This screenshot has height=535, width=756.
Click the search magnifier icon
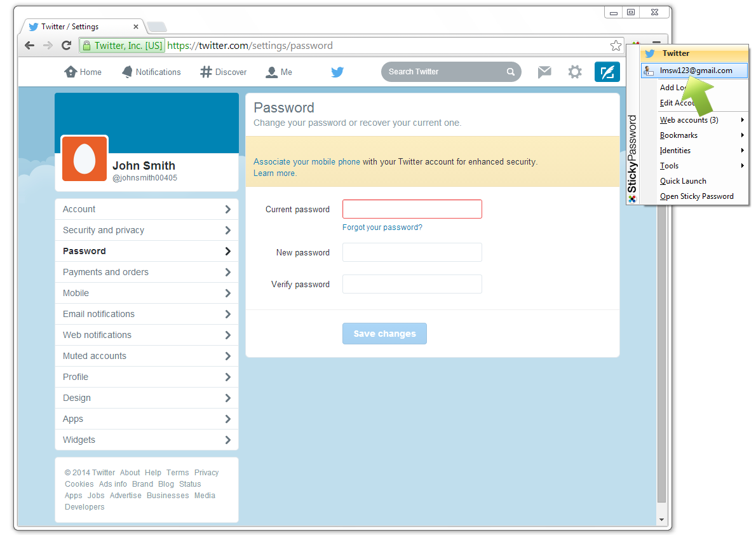coord(511,72)
